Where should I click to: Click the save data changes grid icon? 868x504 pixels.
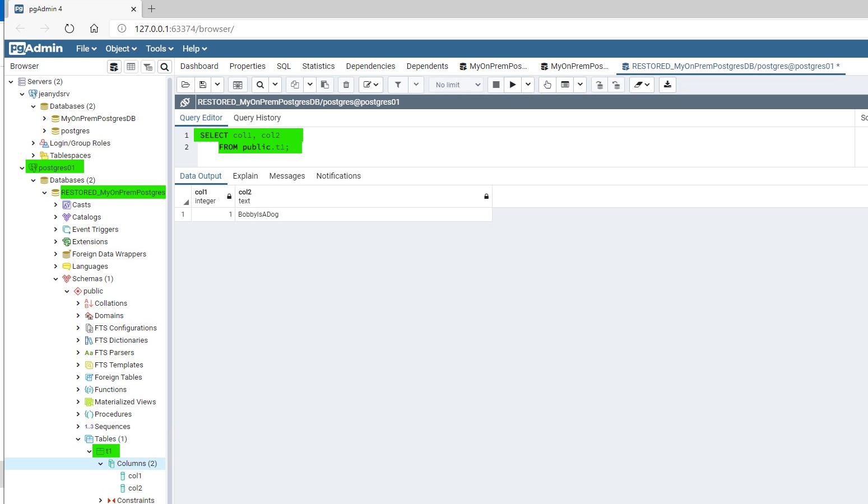pyautogui.click(x=238, y=85)
